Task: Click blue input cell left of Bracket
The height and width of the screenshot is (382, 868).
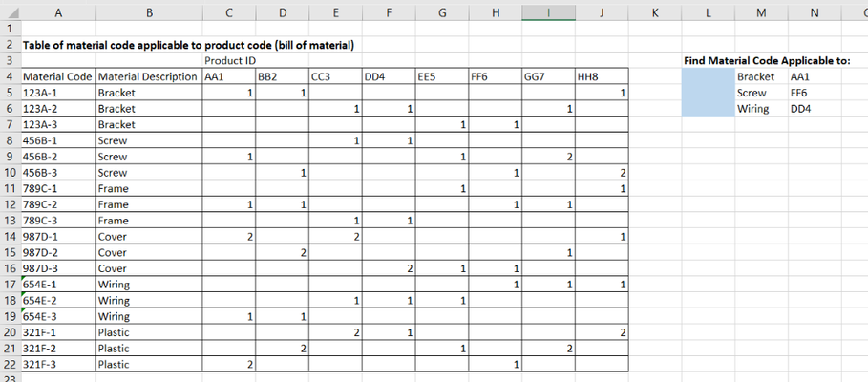Action: (708, 77)
